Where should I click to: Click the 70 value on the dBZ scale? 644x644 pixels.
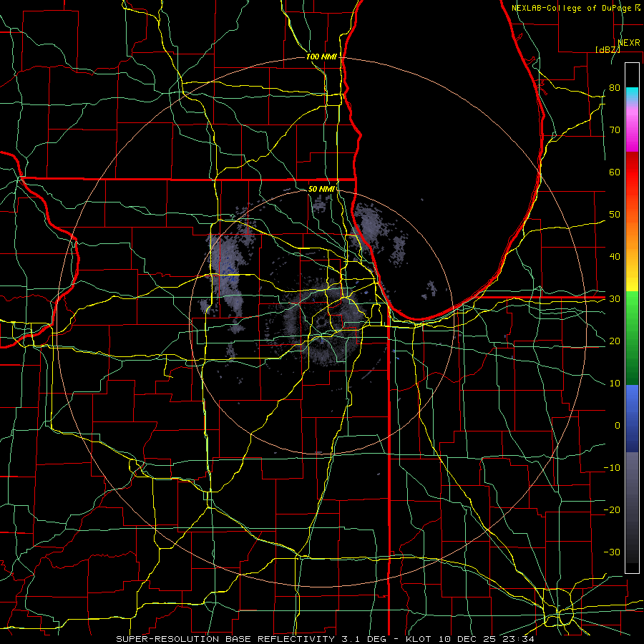point(615,130)
